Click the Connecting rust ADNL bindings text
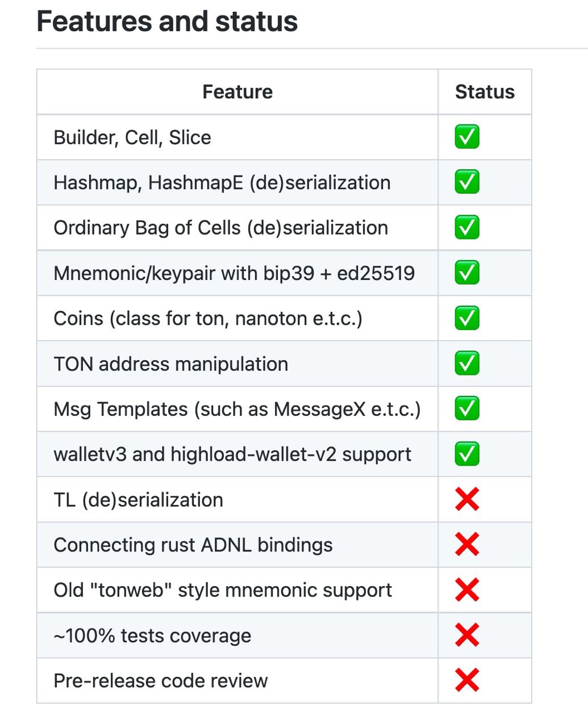Viewport: 588px width, 727px height. point(193,545)
